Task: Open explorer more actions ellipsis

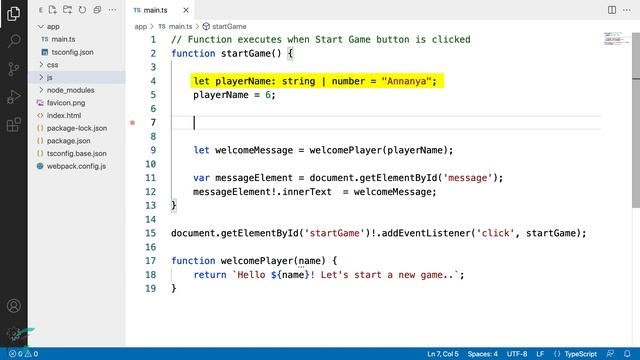Action: pyautogui.click(x=112, y=10)
